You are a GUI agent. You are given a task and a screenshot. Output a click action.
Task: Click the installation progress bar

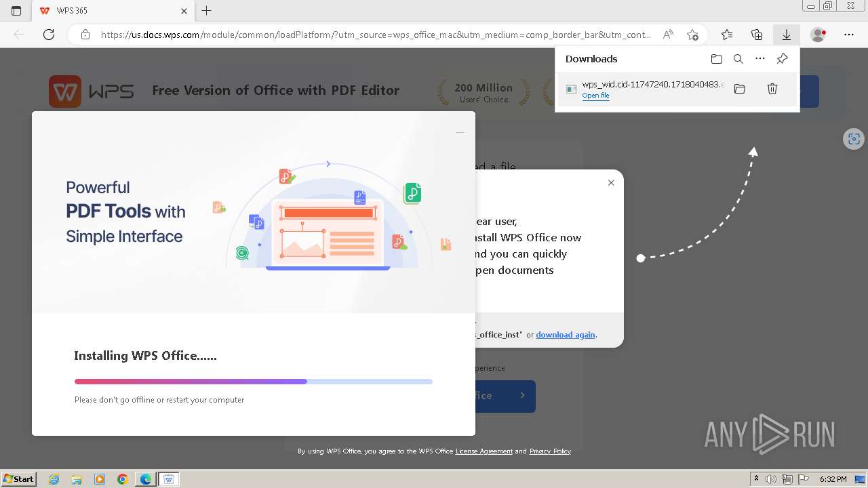point(254,382)
